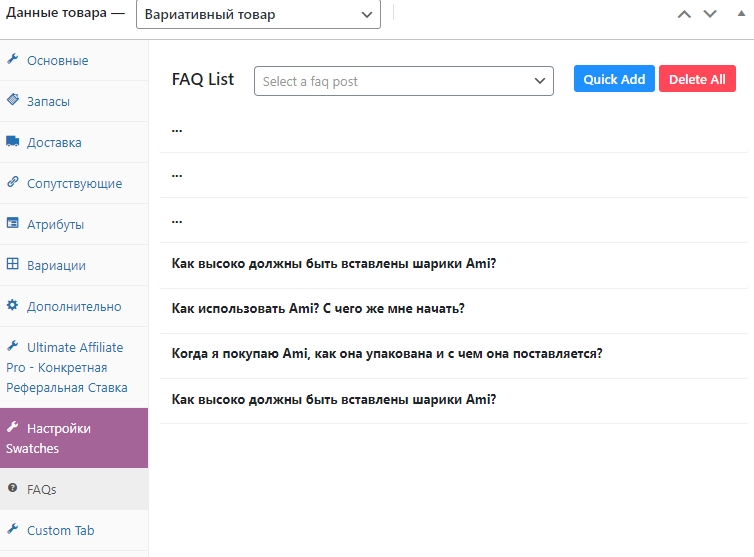754x557 pixels.
Task: Expand FAQ item Когда я покупаю Ami
Action: [x=453, y=354]
